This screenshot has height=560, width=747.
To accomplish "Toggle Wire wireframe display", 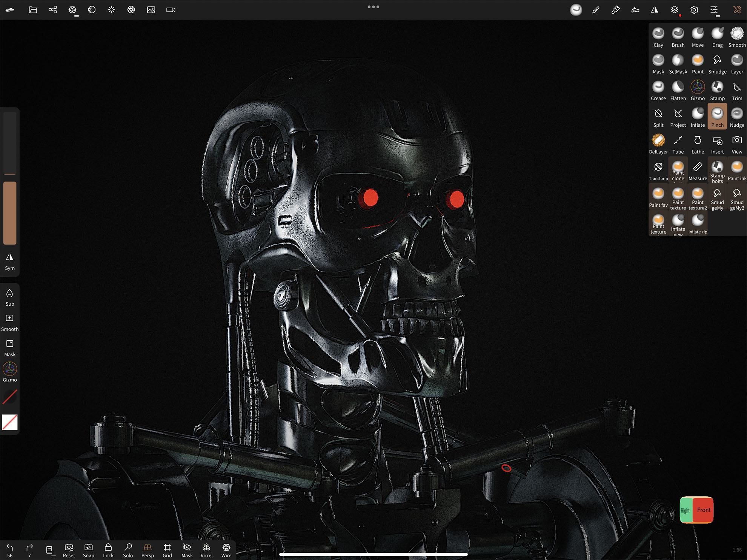I will [226, 550].
